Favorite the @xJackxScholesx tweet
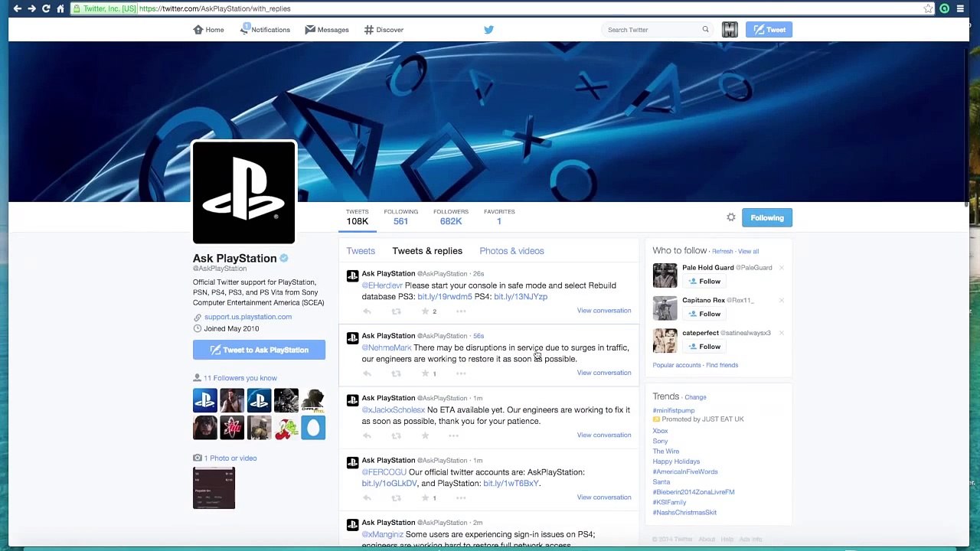Image resolution: width=980 pixels, height=551 pixels. [425, 436]
